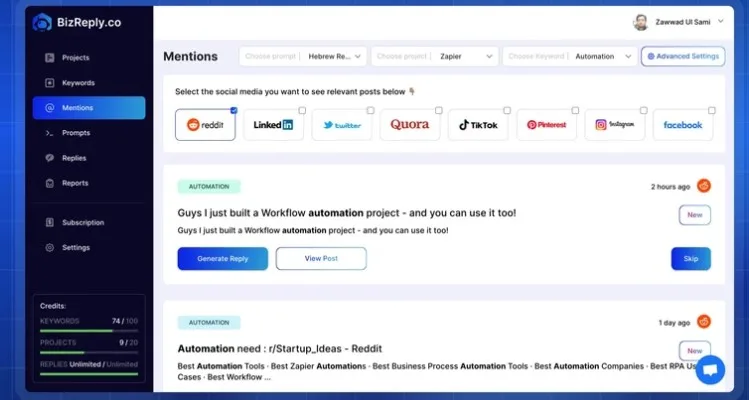
Task: Select the Quora platform card
Action: click(x=410, y=125)
